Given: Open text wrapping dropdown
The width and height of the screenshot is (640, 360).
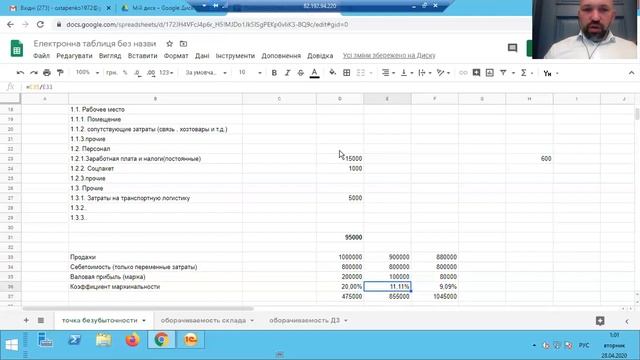Looking at the screenshot, I should click(424, 73).
